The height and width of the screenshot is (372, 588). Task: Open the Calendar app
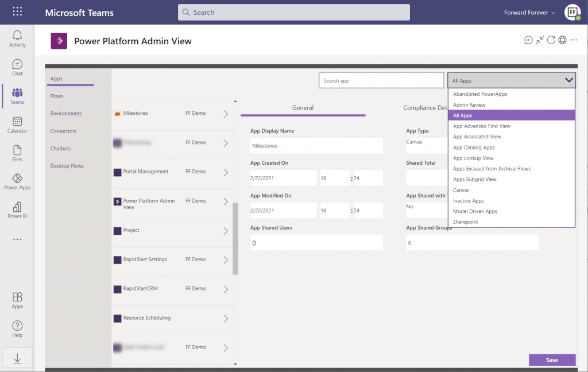coord(17,125)
